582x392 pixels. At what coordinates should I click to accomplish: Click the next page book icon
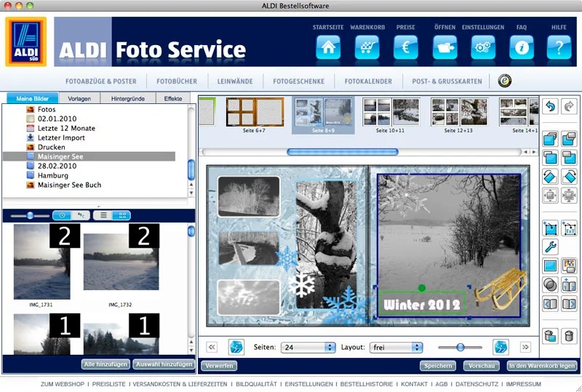coord(569,304)
